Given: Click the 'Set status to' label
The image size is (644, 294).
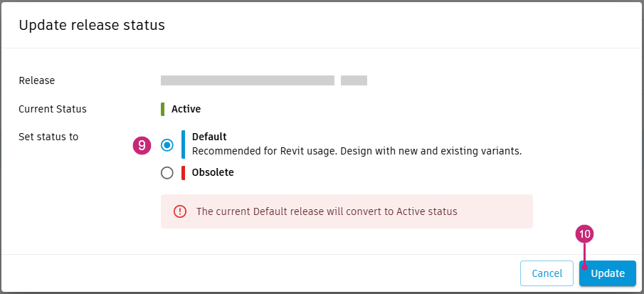Looking at the screenshot, I should [x=48, y=137].
